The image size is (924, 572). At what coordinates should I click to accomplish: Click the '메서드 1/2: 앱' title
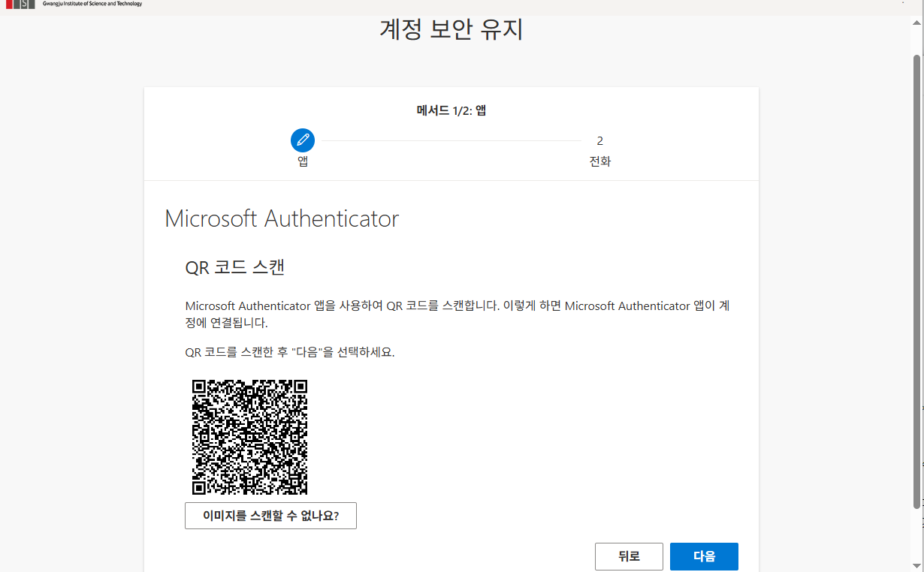pyautogui.click(x=451, y=110)
